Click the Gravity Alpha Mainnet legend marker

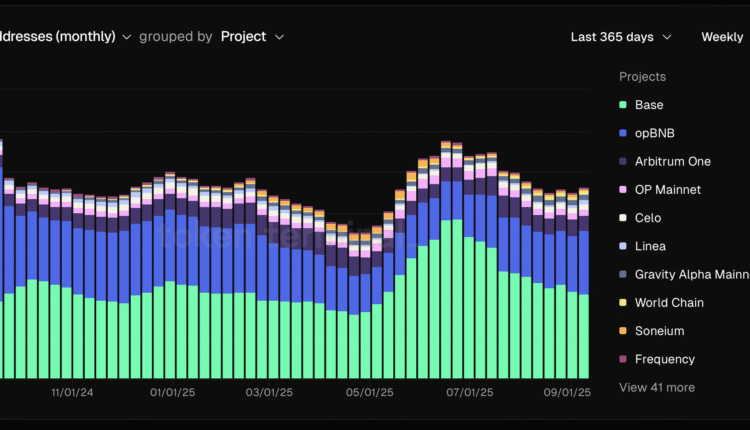(623, 274)
